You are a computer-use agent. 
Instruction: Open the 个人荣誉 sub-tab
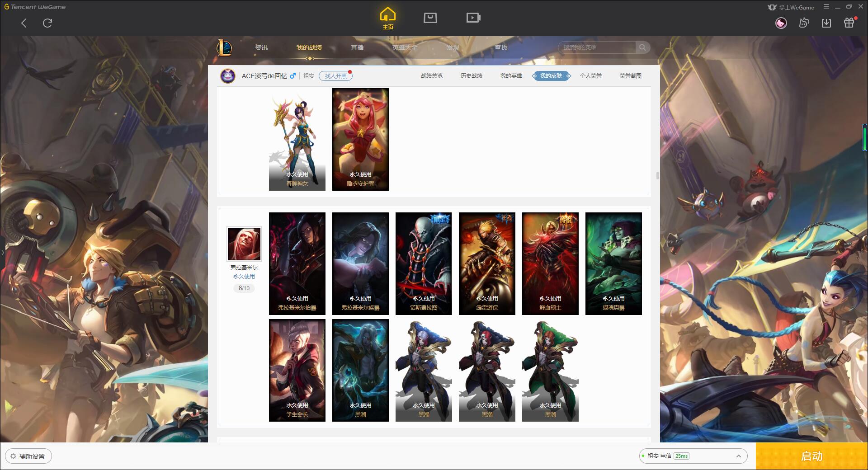[x=591, y=76]
